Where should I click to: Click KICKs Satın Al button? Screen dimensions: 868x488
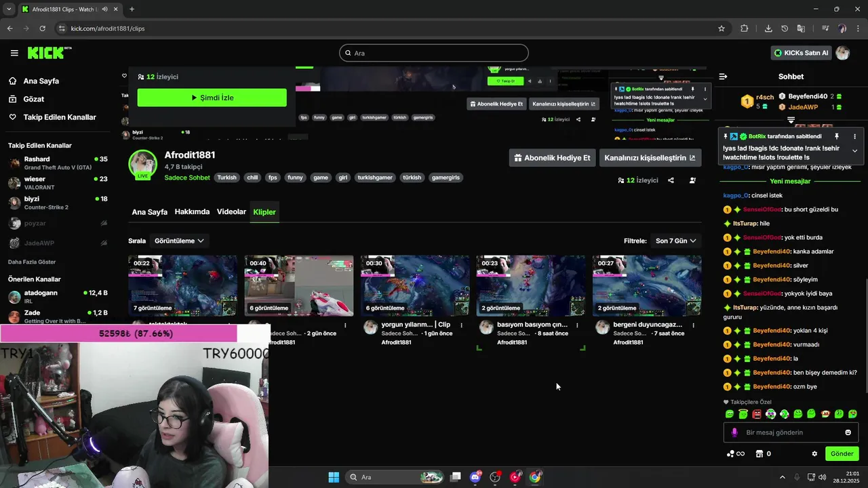801,53
